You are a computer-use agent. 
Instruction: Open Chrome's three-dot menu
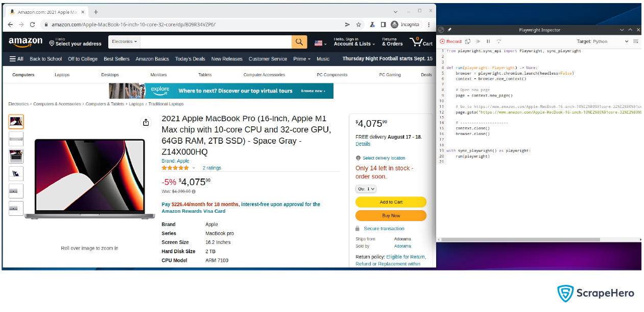428,25
